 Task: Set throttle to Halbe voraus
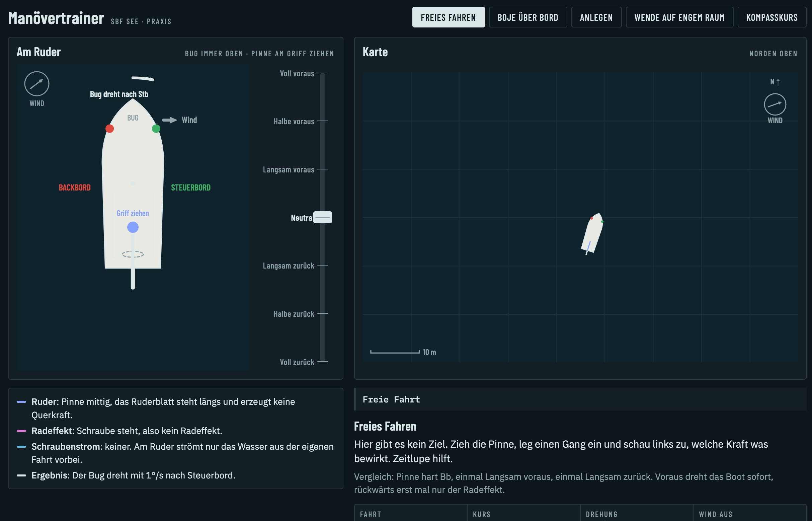[294, 122]
